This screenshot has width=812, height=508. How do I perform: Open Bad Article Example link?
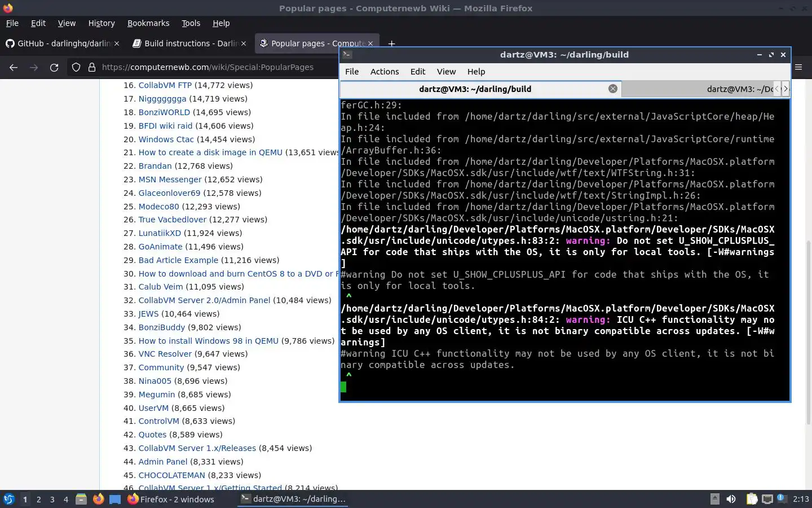(x=178, y=260)
